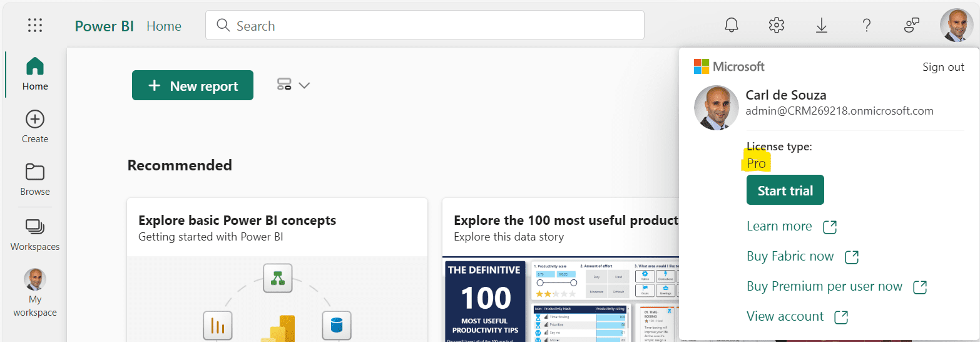Click the layout view icon beside New report

click(x=284, y=85)
